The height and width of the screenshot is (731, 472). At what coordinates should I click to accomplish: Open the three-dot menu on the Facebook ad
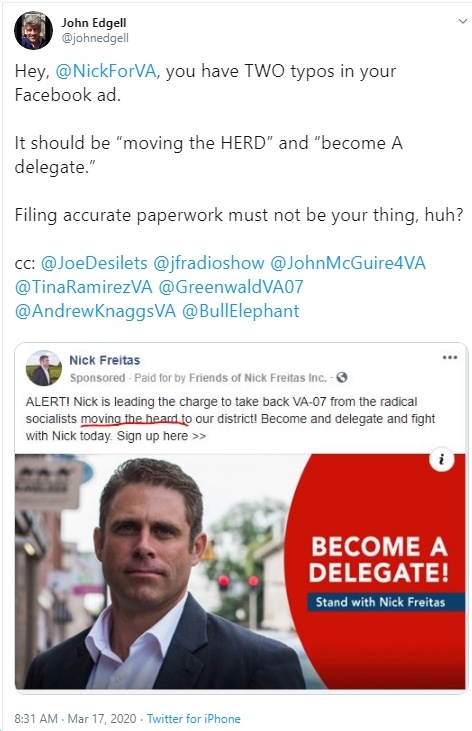coord(450,358)
